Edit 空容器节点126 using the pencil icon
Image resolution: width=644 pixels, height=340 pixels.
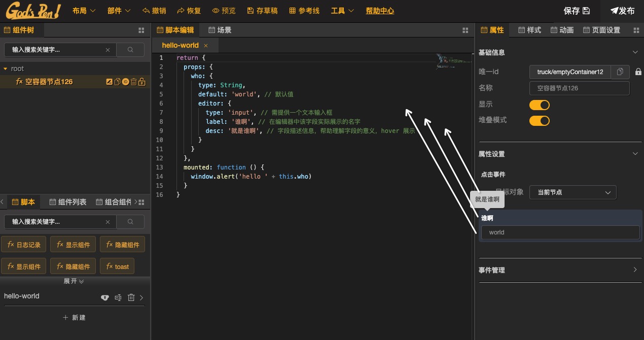(x=110, y=82)
